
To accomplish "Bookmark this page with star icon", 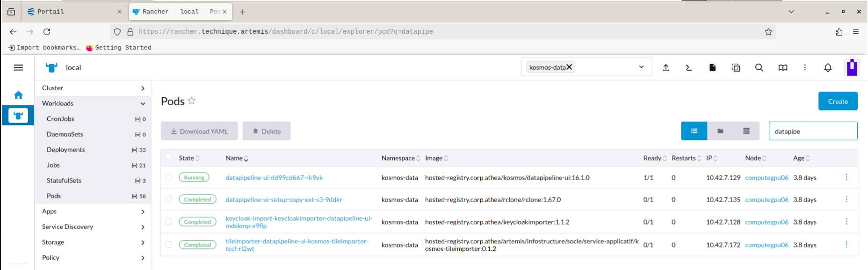I will coord(768,32).
